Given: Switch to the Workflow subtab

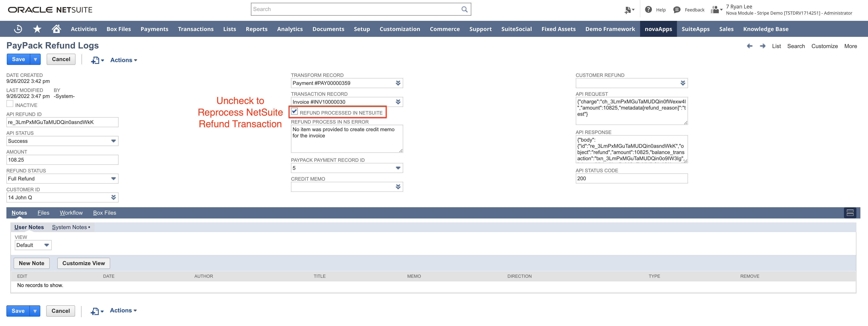Looking at the screenshot, I should 71,213.
